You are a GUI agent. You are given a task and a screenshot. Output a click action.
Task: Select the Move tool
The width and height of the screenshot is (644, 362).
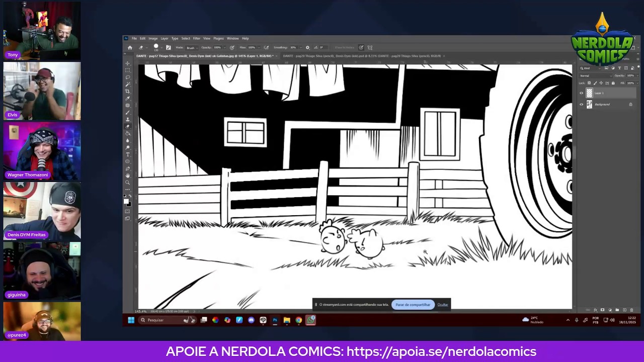coord(127,63)
